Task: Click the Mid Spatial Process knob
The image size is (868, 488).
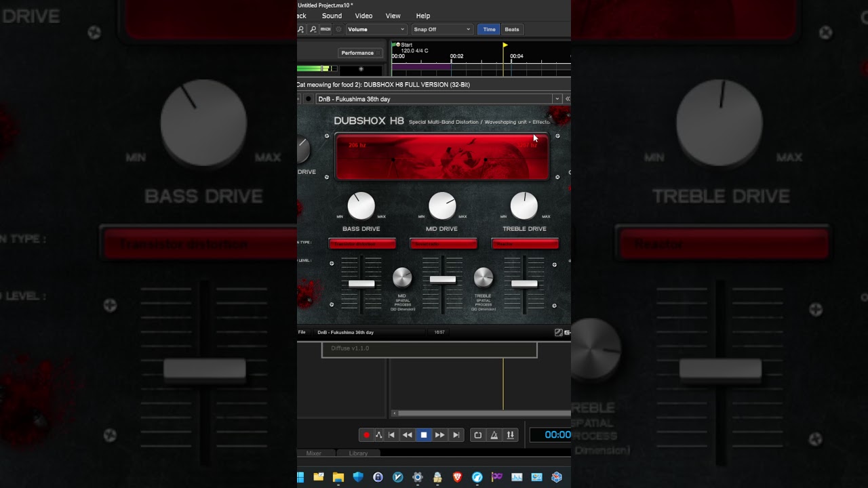Action: click(402, 277)
